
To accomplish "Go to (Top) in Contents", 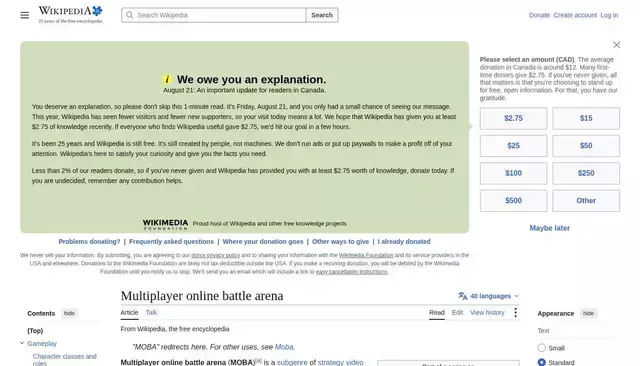I will 35,331.
